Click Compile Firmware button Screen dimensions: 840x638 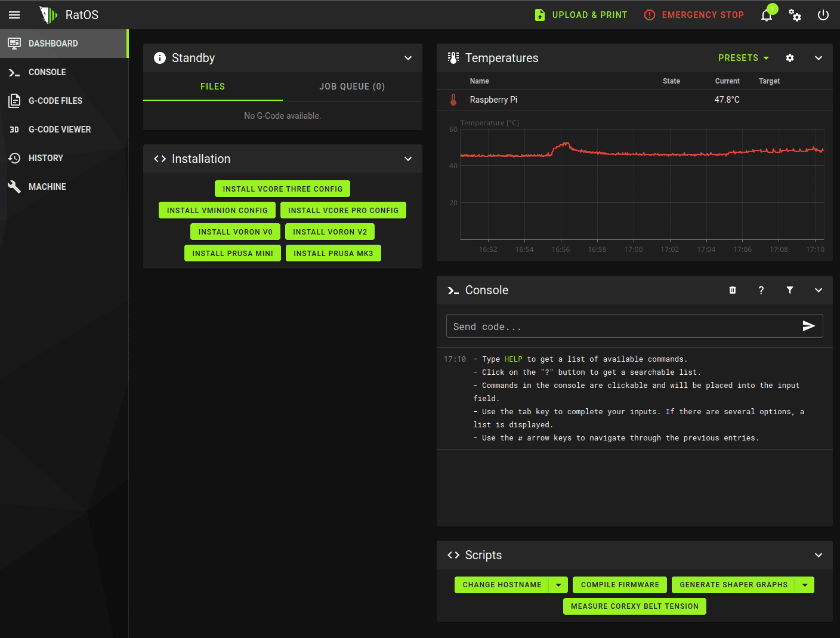click(x=620, y=585)
